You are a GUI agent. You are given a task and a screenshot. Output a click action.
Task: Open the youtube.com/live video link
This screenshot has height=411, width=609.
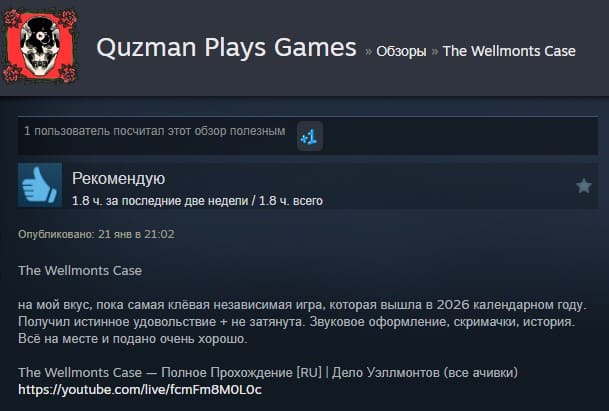pos(140,389)
